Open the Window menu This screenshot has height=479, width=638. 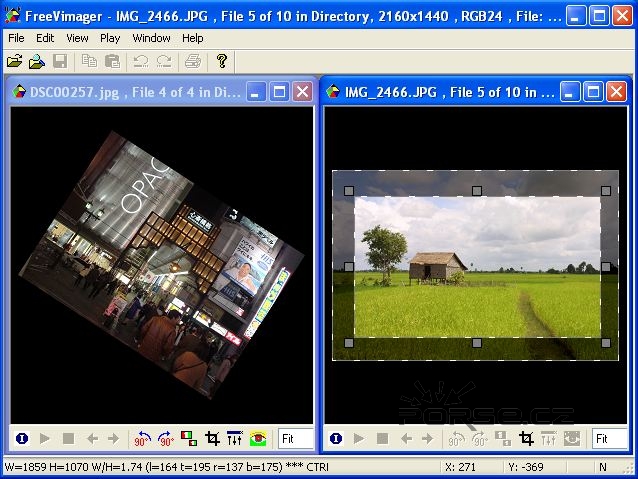point(151,38)
